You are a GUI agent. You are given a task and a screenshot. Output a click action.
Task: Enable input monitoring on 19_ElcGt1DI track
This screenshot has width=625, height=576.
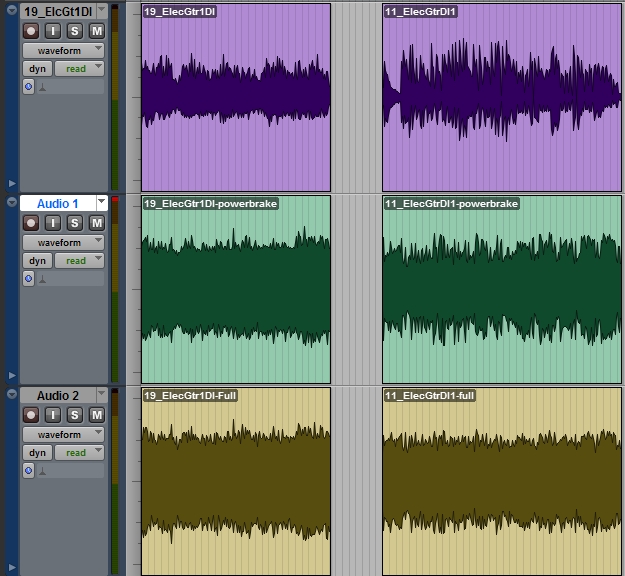pyautogui.click(x=54, y=31)
